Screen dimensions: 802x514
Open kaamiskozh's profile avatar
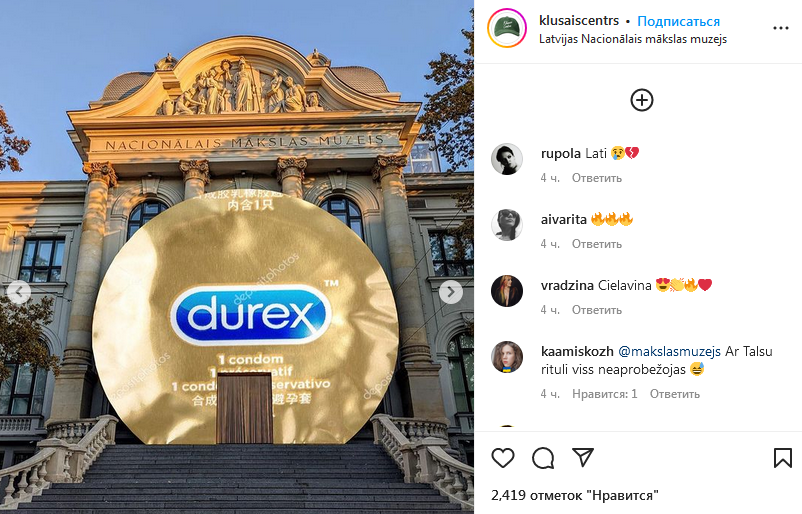(x=507, y=357)
